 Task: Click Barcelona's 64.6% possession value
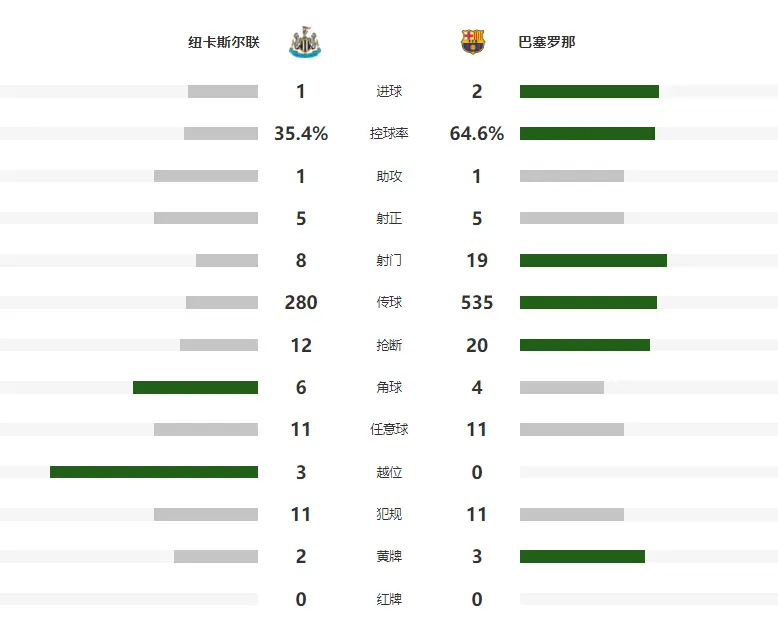477,134
